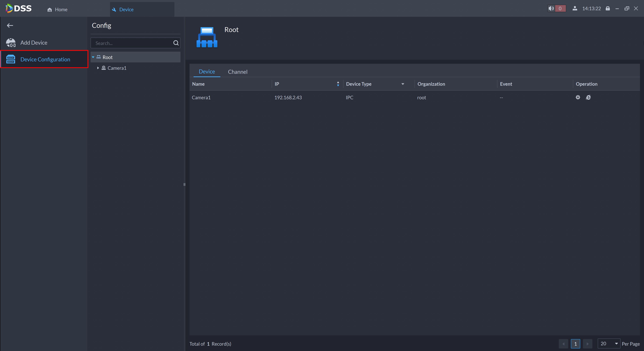Open Camera1 web page browser icon
This screenshot has width=644, height=351.
(x=588, y=97)
